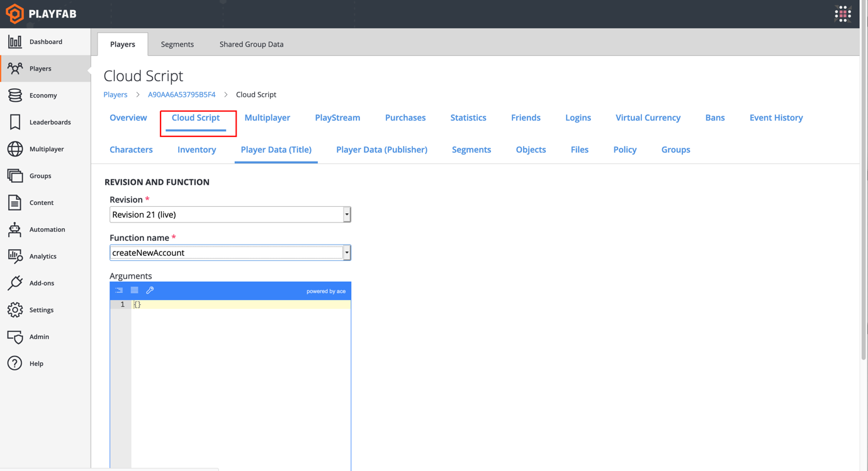
Task: Open Groups in the left sidebar
Action: (x=45, y=176)
